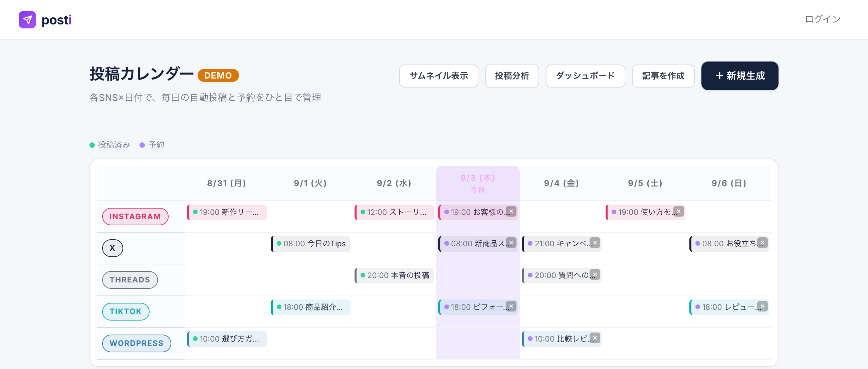Remove the 18:00 レビュー TikTok scheduled post
This screenshot has height=369, width=868.
tap(762, 306)
